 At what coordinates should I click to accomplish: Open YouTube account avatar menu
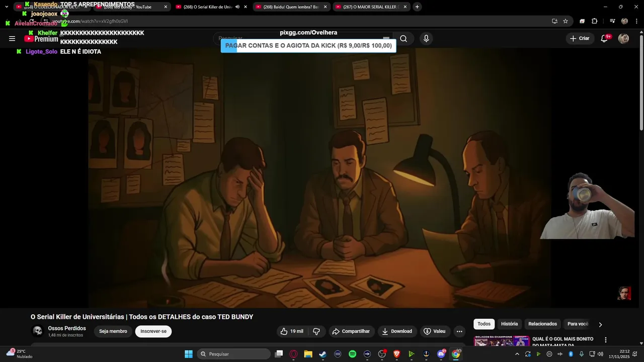pyautogui.click(x=623, y=39)
